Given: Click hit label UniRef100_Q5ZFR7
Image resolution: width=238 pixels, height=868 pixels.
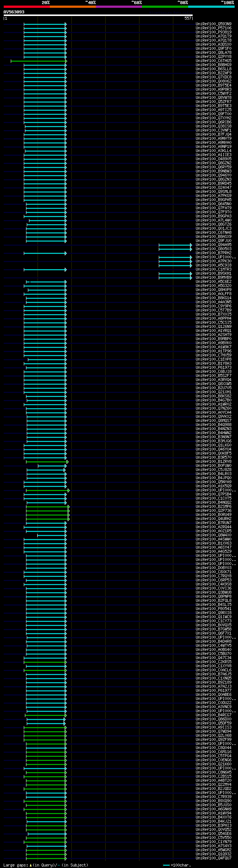Looking at the screenshot, I should click(213, 102).
